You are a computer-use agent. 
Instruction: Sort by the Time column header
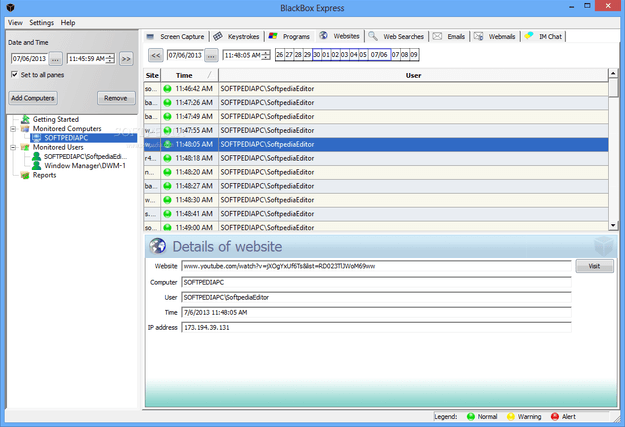189,75
